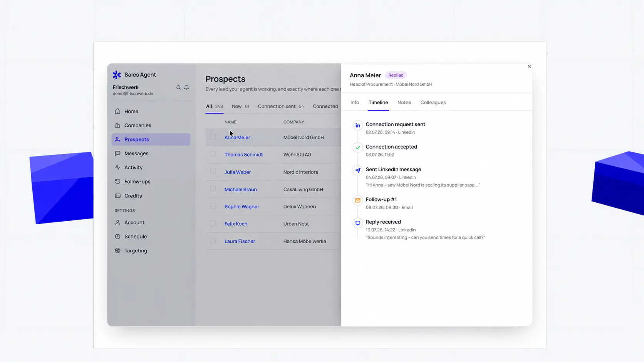Open the Notes tab
The height and width of the screenshot is (362, 644).
tap(404, 102)
